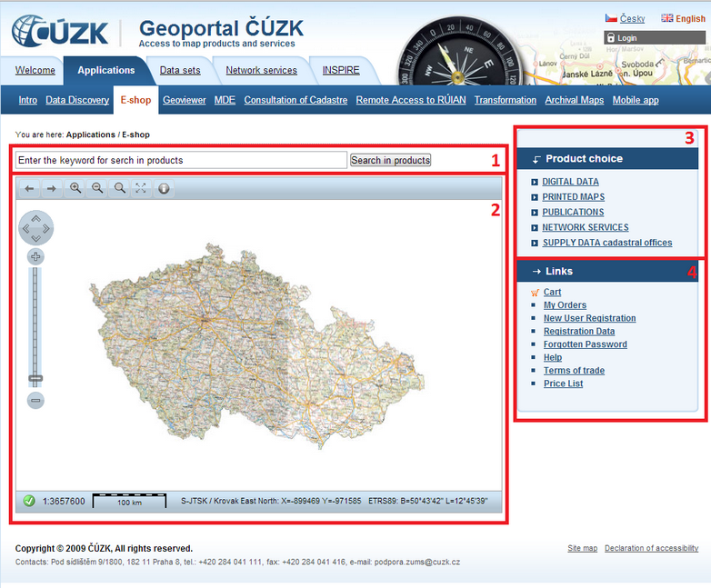Viewport: 711px width, 588px height.
Task: Pan map up with navigation pad arrow
Action: pos(36,217)
